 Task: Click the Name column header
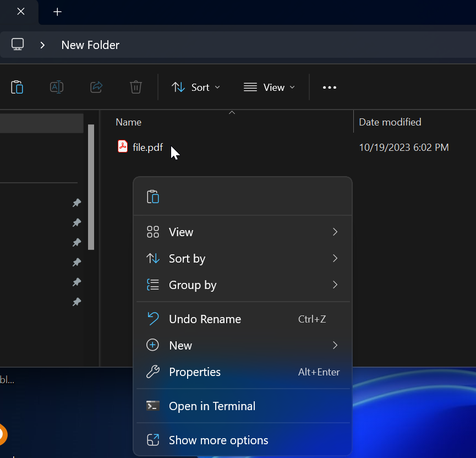tap(128, 122)
